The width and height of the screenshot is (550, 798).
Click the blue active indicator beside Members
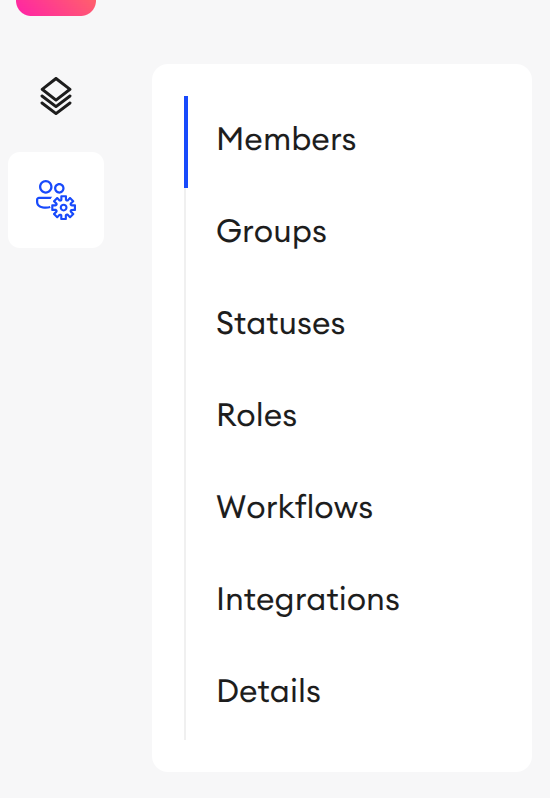[186, 142]
